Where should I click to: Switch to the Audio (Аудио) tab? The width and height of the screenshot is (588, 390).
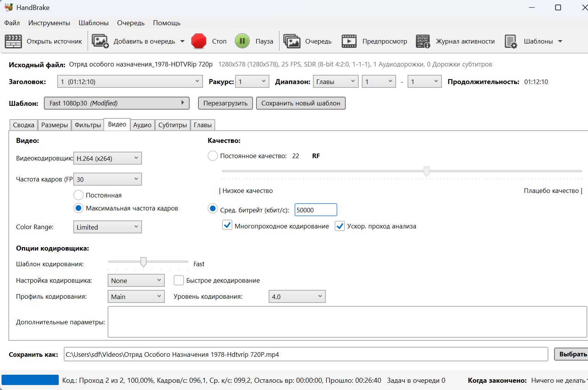(142, 125)
